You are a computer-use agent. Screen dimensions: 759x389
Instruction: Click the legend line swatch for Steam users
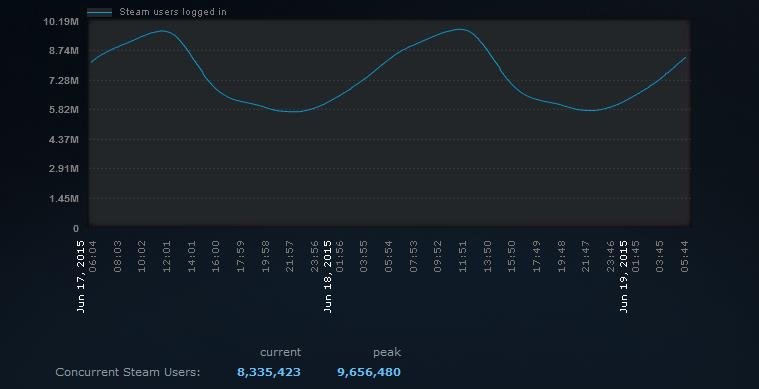click(x=99, y=13)
